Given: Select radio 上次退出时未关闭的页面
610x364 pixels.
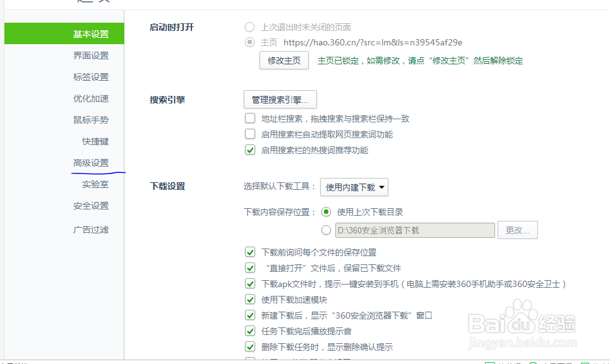Looking at the screenshot, I should coord(250,26).
